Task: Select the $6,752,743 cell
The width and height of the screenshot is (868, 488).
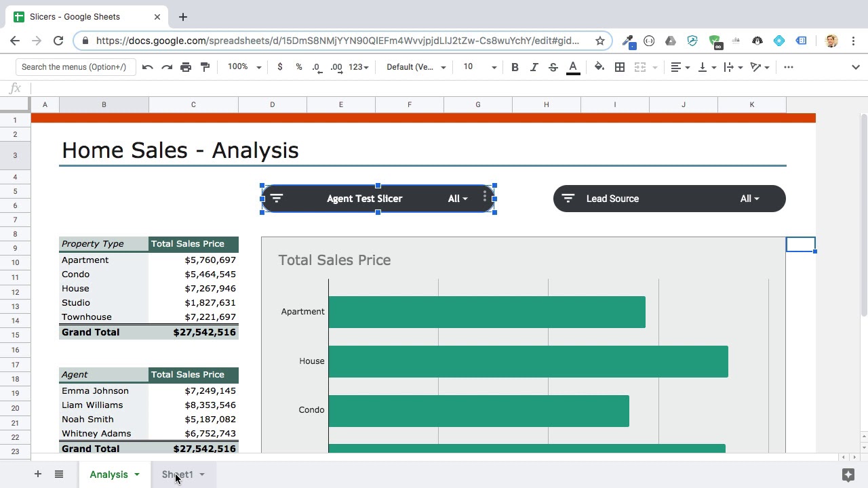Action: [193, 434]
